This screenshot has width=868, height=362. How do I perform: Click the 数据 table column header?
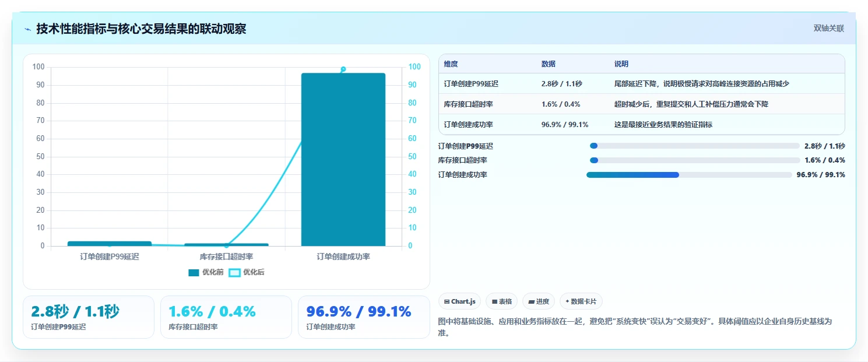pyautogui.click(x=549, y=64)
